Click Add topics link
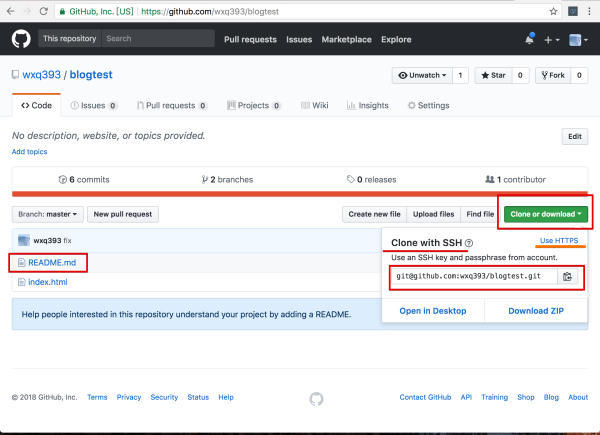Image resolution: width=600 pixels, height=435 pixels. (x=29, y=152)
